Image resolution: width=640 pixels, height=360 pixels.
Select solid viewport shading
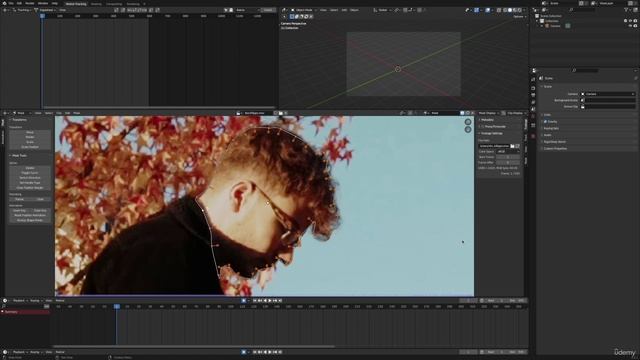510,10
